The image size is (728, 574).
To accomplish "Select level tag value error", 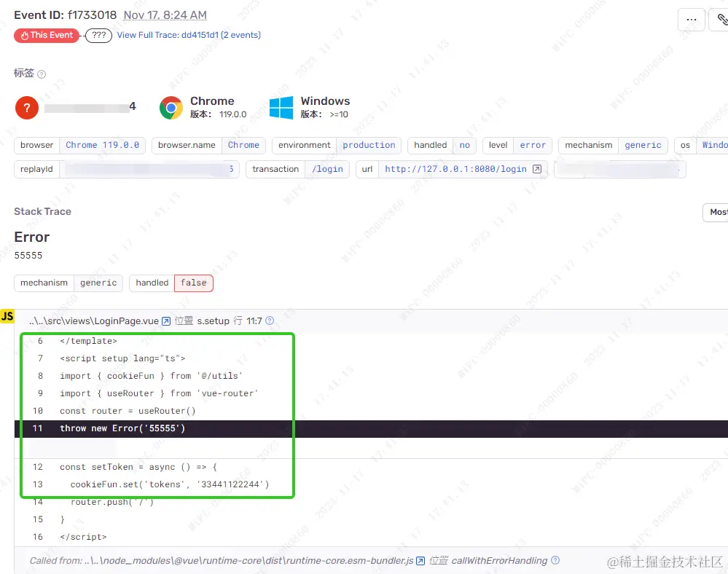I will click(x=533, y=145).
